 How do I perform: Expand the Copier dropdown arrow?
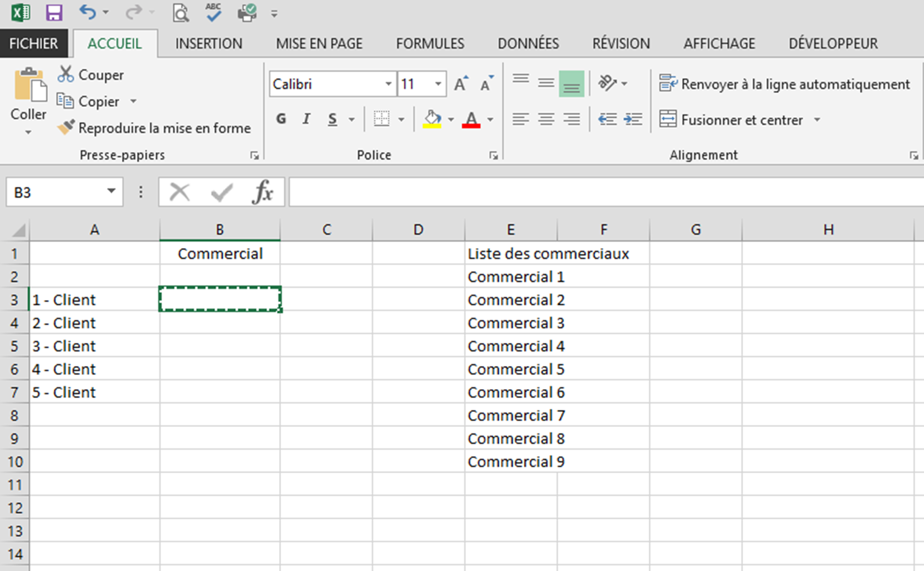point(133,101)
